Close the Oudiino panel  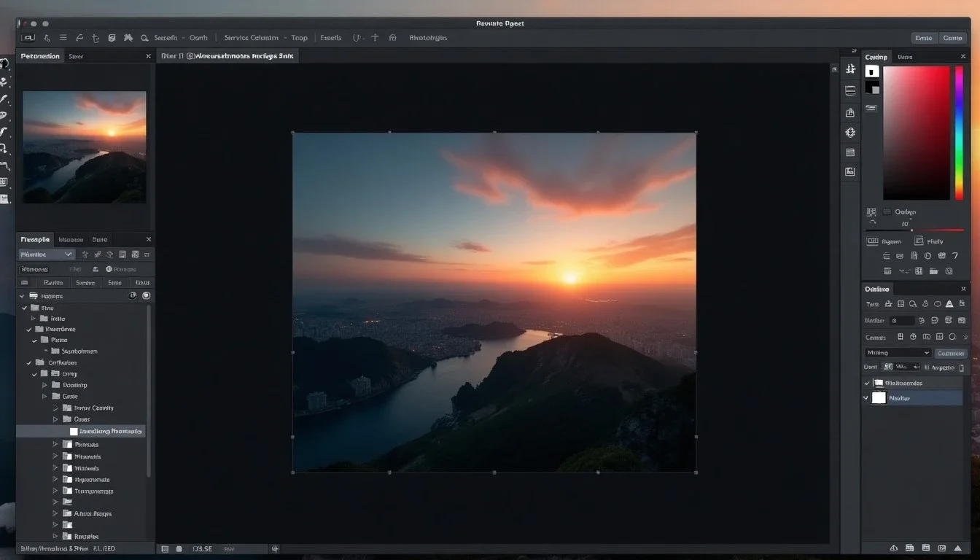pyautogui.click(x=963, y=289)
